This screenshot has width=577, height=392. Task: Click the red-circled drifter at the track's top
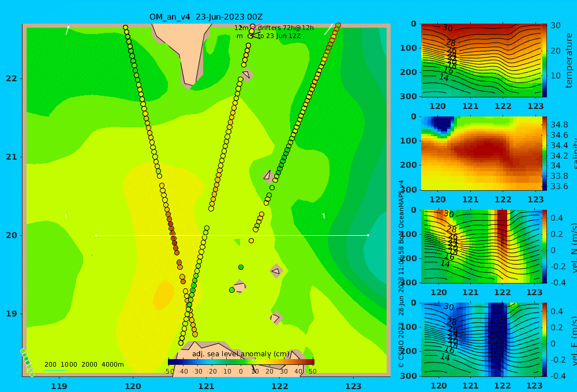338,25
